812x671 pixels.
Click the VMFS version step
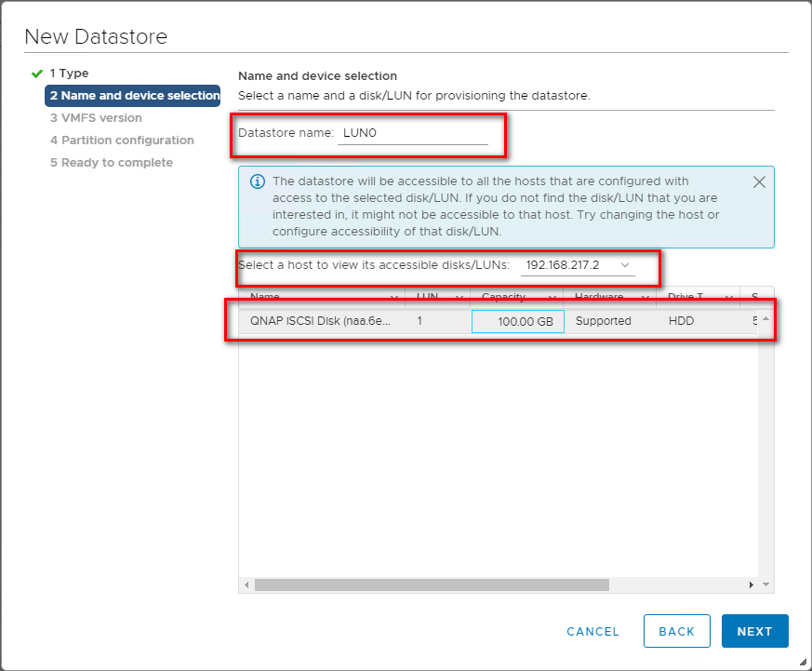click(x=96, y=118)
